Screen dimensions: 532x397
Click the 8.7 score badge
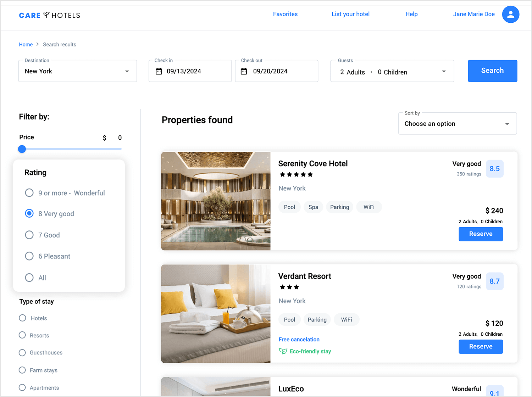[494, 281]
